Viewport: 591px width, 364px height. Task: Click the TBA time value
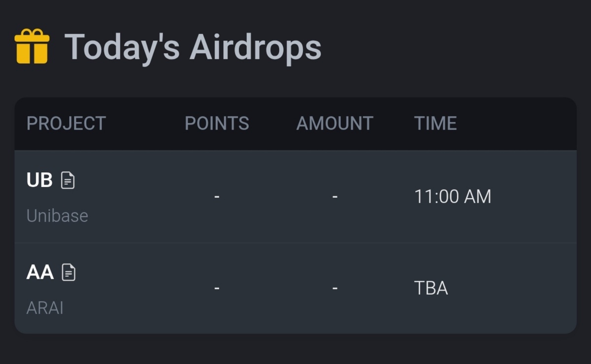pos(431,289)
